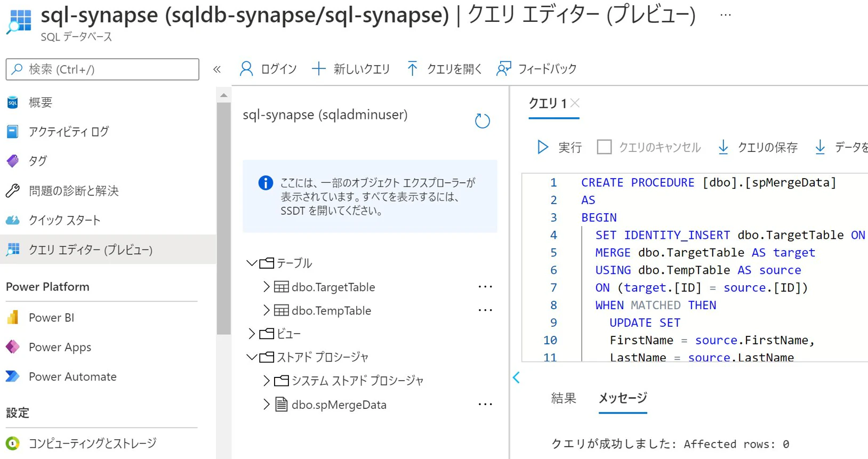868x459 pixels.
Task: Click the folder icon for ビュー
Action: pyautogui.click(x=267, y=334)
